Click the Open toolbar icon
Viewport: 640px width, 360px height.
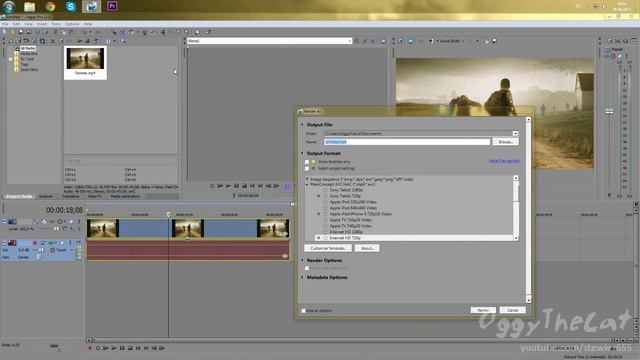13,32
